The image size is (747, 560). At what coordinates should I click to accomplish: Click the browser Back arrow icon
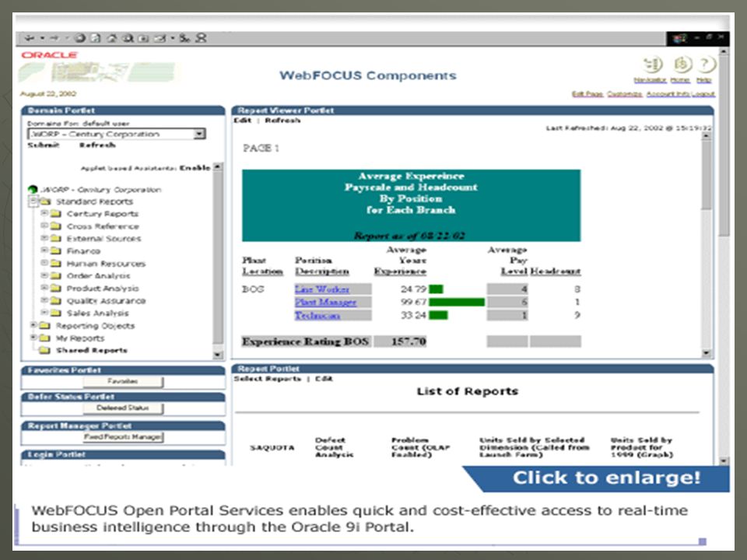click(x=30, y=38)
